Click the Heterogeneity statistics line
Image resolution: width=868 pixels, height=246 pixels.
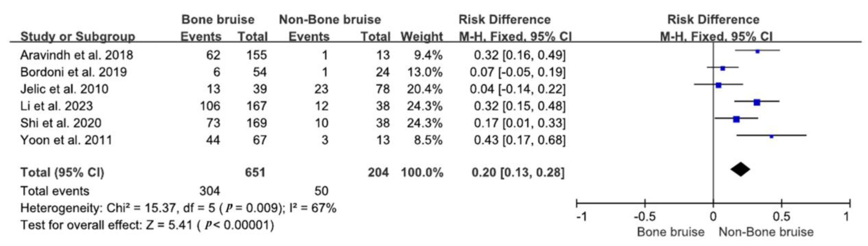pos(178,208)
